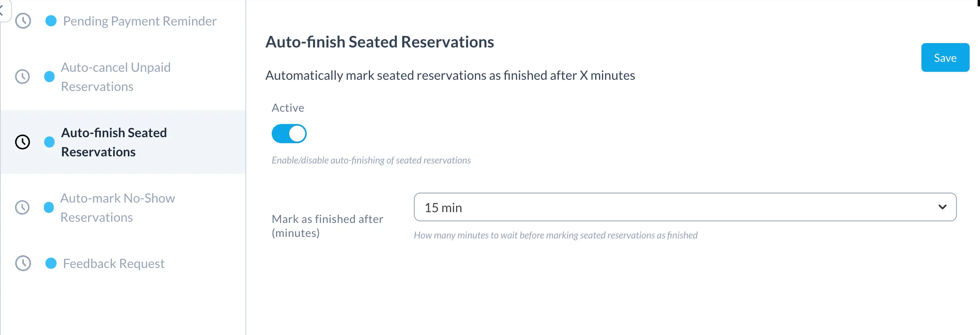
Task: Click the dropdown chevron arrow
Action: tap(943, 207)
